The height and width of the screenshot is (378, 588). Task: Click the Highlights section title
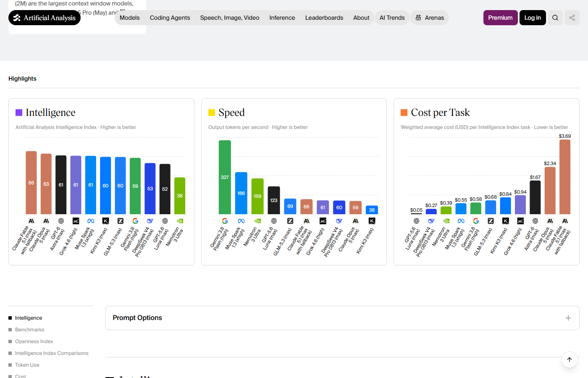(22, 79)
